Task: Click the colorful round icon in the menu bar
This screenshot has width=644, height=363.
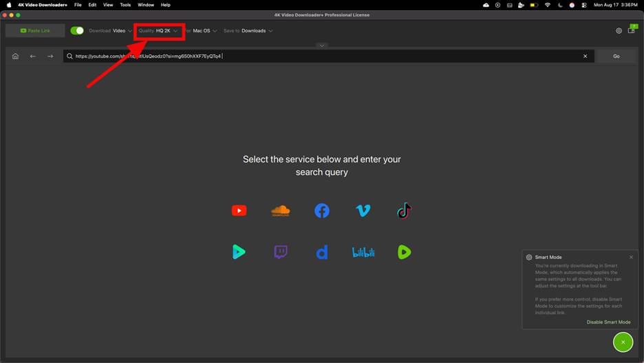Action: 571,5
